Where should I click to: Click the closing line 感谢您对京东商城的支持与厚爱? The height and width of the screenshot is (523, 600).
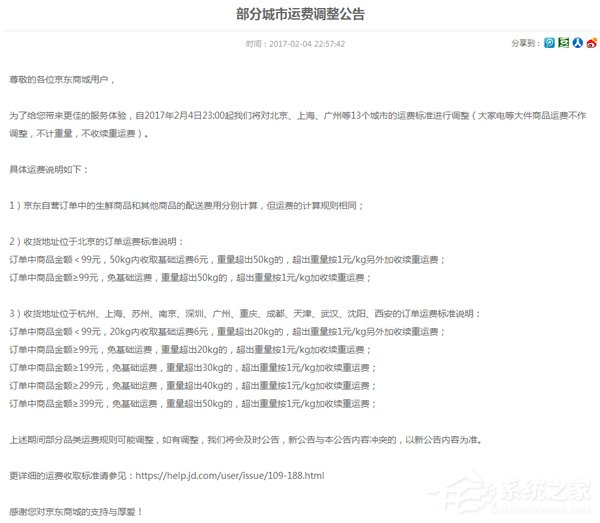(x=76, y=512)
